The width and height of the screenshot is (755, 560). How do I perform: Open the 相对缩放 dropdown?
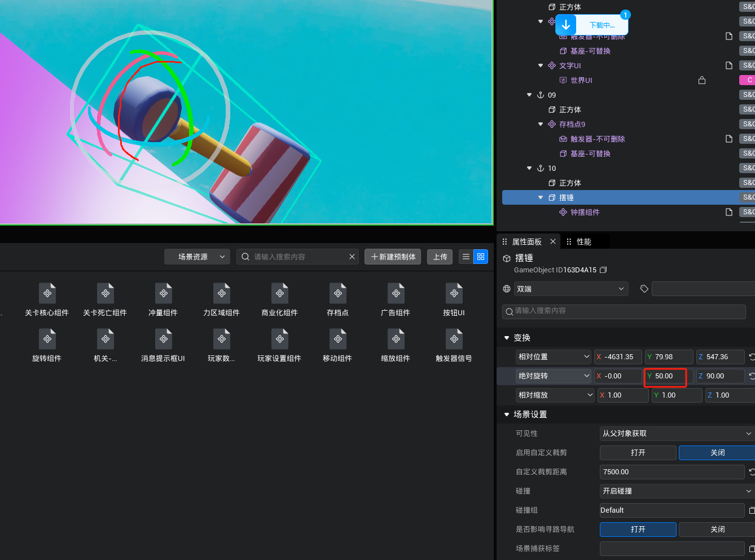point(555,395)
